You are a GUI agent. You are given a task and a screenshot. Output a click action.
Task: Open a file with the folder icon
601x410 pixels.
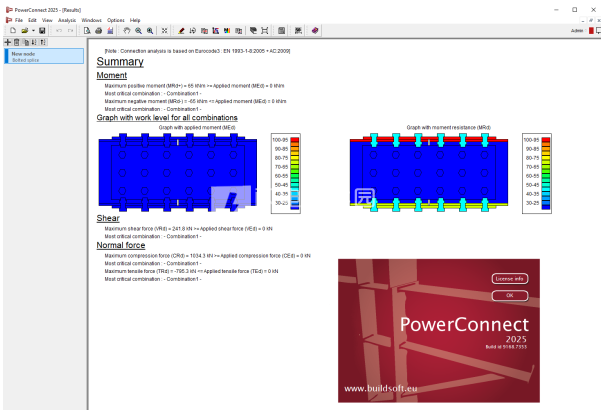(25, 31)
